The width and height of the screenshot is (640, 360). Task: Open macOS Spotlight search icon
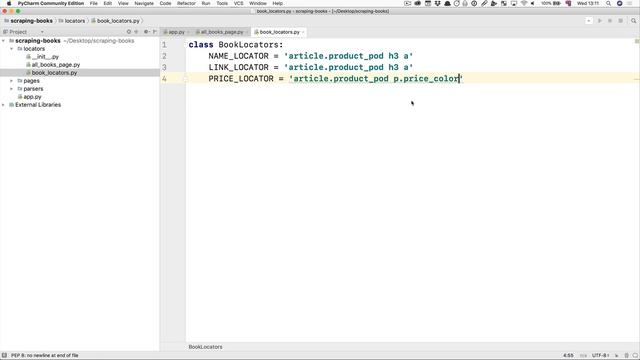tap(608, 3)
